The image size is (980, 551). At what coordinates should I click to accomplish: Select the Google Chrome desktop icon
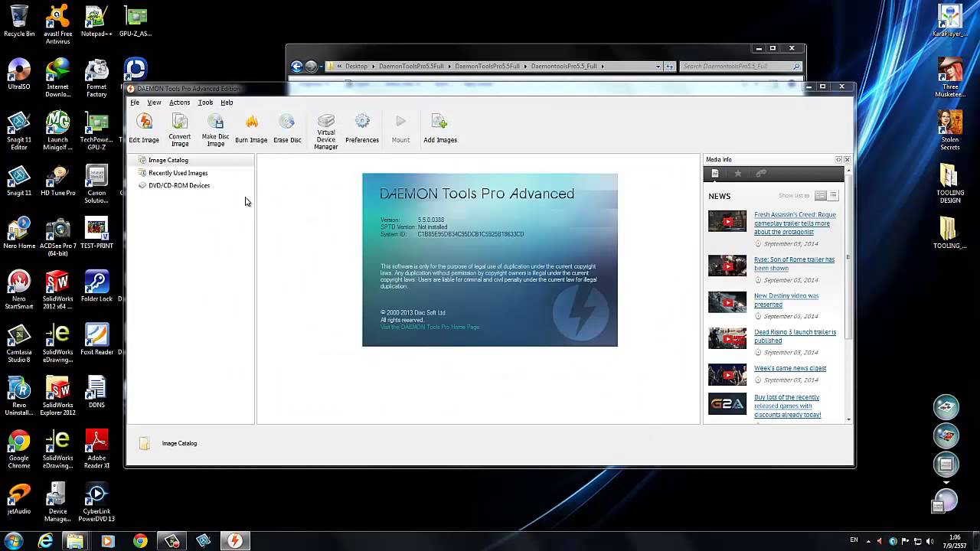pyautogui.click(x=19, y=449)
